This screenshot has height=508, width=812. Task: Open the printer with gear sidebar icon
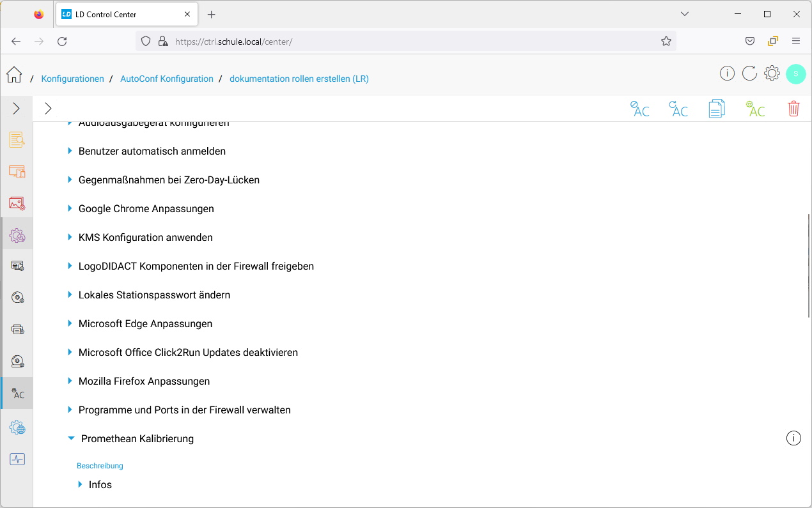click(17, 330)
